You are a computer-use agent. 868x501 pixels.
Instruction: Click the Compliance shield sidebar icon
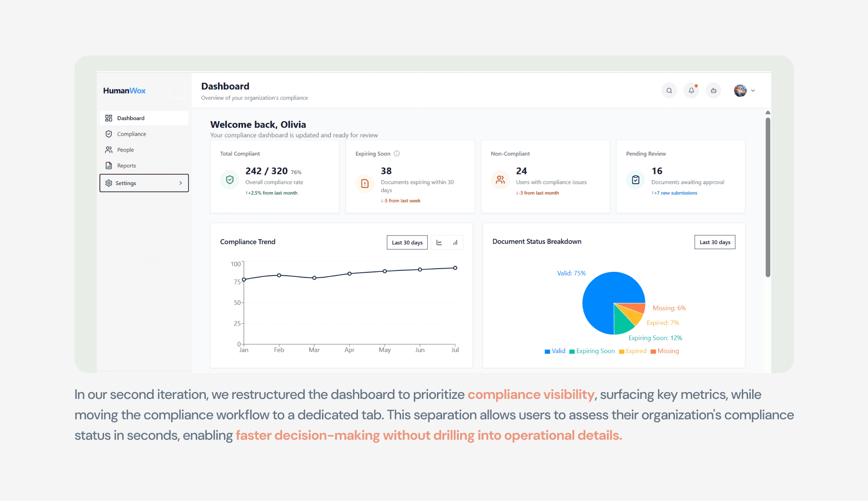109,134
